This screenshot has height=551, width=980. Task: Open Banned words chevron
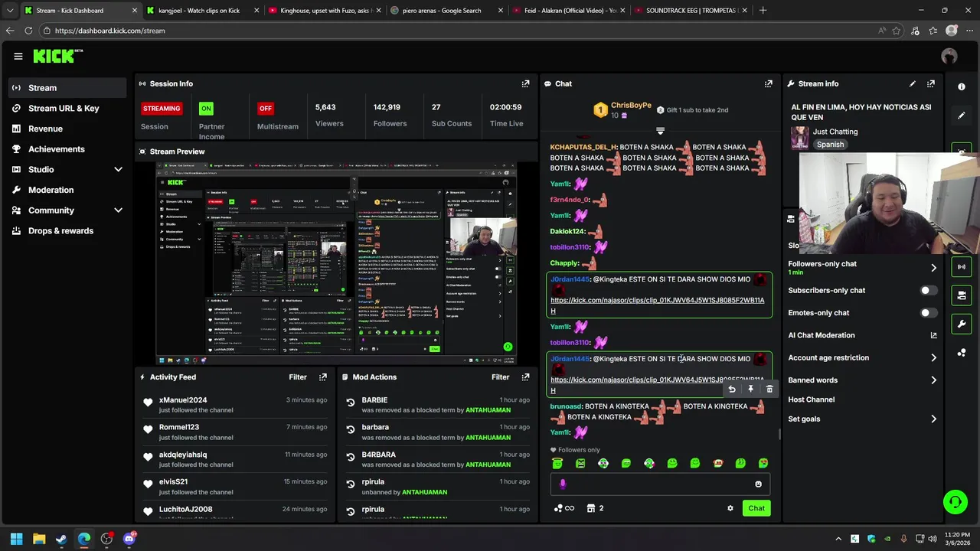point(933,380)
